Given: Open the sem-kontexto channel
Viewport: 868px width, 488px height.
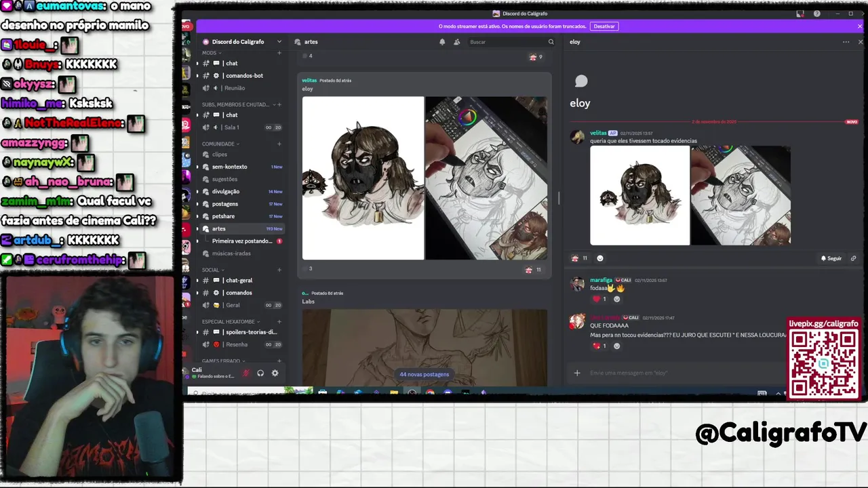Looking at the screenshot, I should point(241,167).
